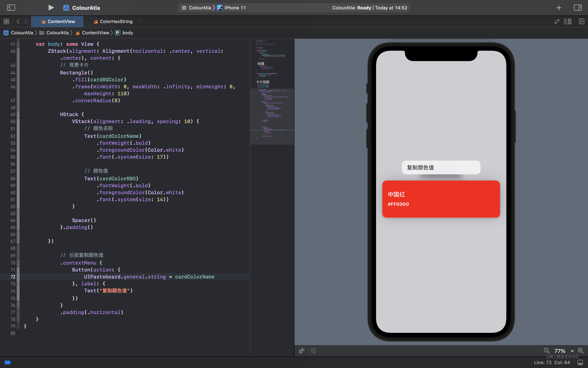The image size is (588, 368).
Task: Go forward in editor history
Action: (x=26, y=21)
